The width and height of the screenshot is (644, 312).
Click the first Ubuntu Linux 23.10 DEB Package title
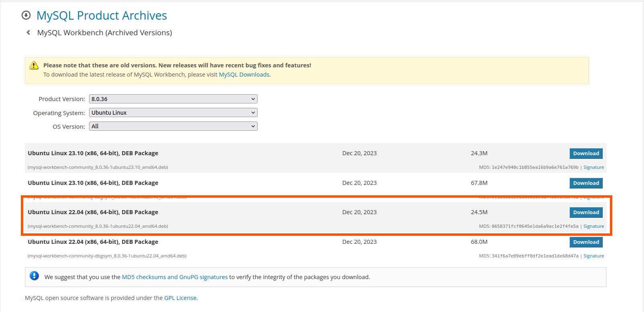[93, 153]
